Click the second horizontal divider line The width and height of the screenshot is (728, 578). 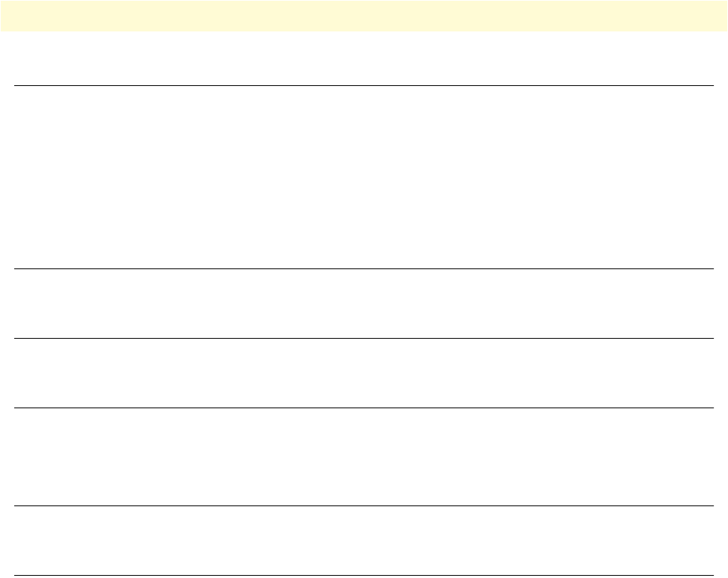click(364, 269)
